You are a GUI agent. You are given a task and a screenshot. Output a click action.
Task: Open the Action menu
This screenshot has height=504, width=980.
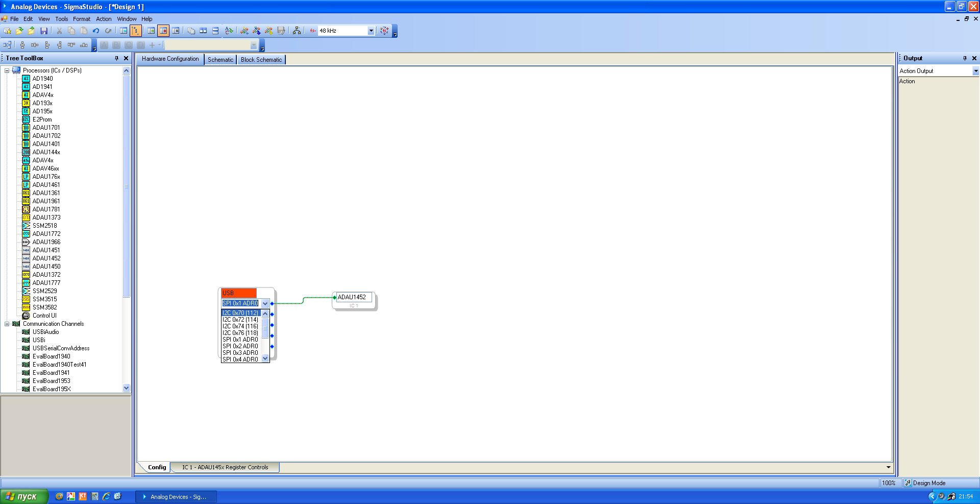coord(104,19)
